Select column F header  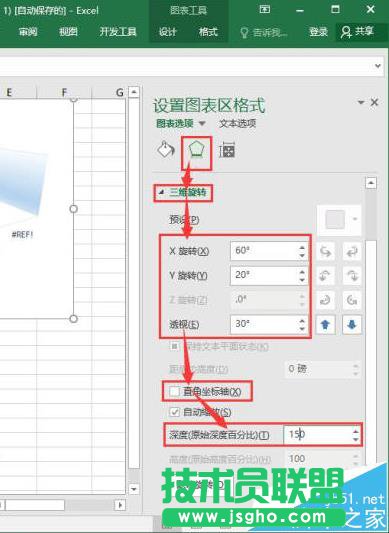pyautogui.click(x=64, y=92)
